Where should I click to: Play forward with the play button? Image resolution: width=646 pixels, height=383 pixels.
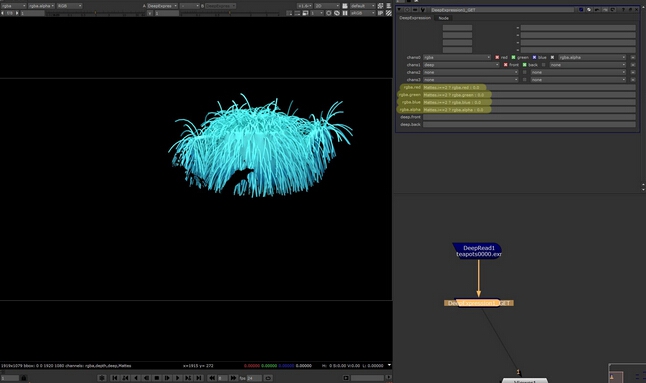[178, 378]
